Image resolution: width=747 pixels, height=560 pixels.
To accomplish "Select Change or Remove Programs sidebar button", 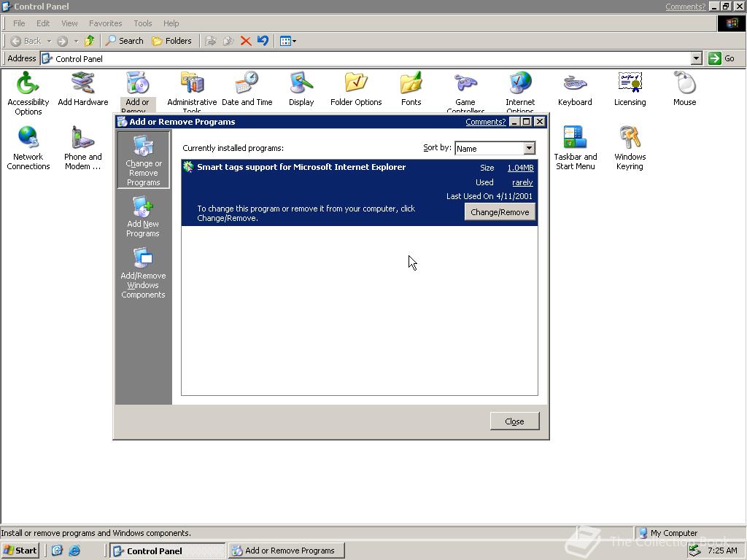I will pyautogui.click(x=144, y=160).
